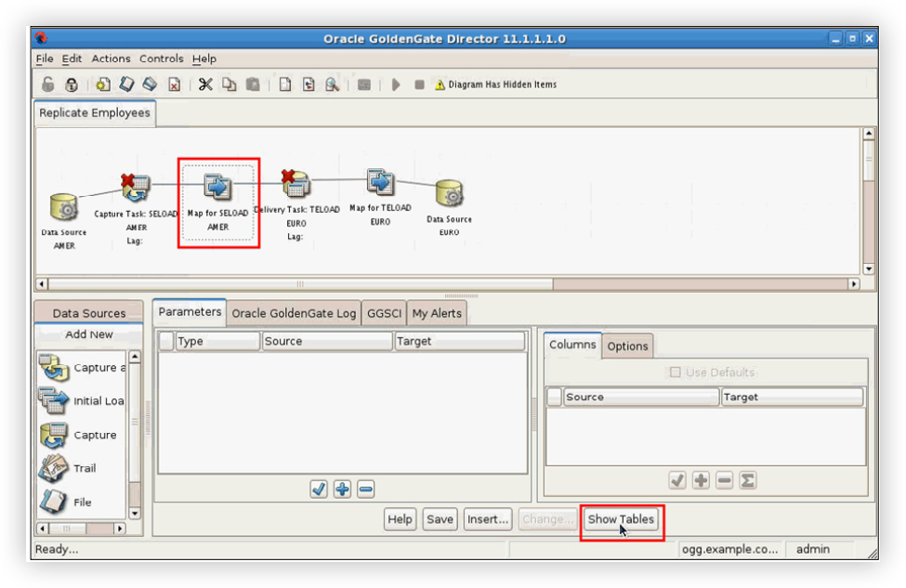Click the Target header in Parameters table

(x=459, y=341)
